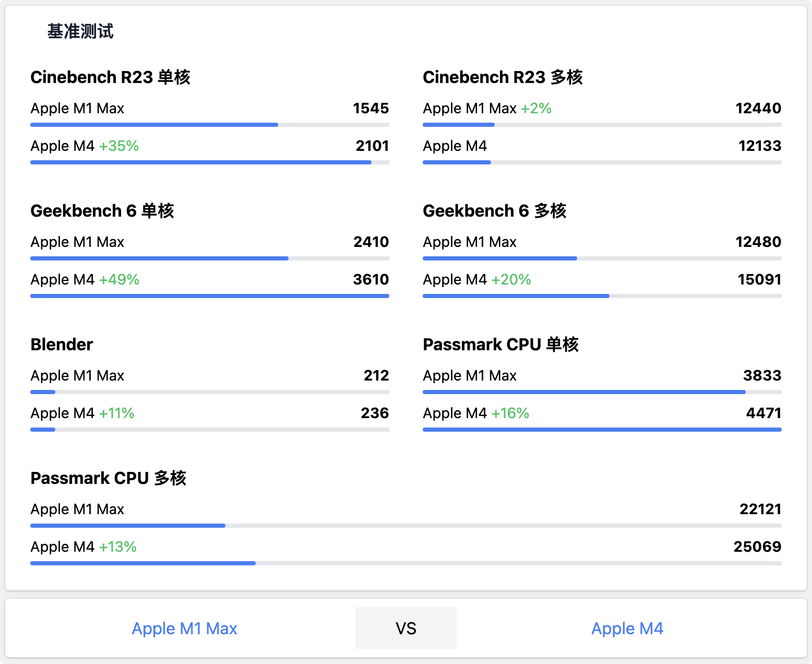812x664 pixels.
Task: Click the Blender benchmark heading
Action: coord(62,345)
